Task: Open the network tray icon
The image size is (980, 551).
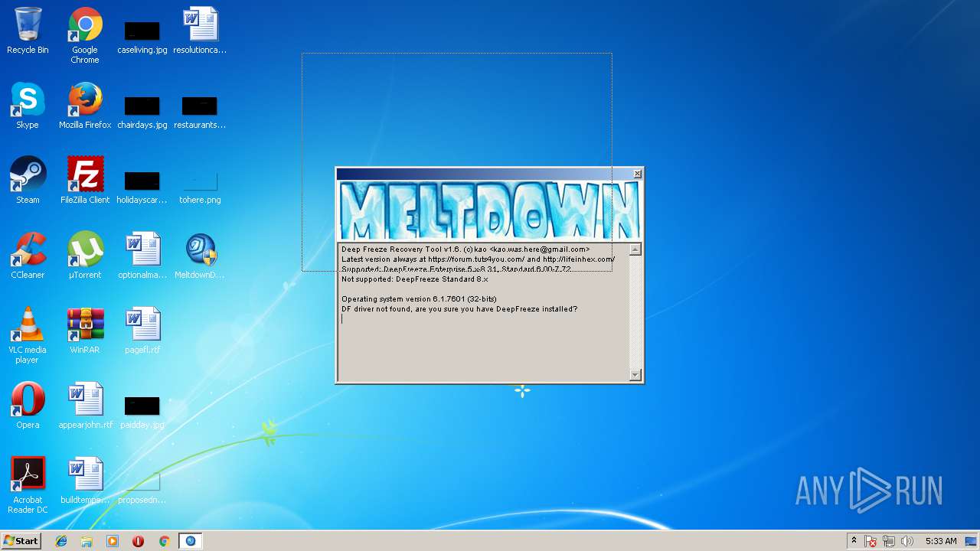Action: [889, 542]
